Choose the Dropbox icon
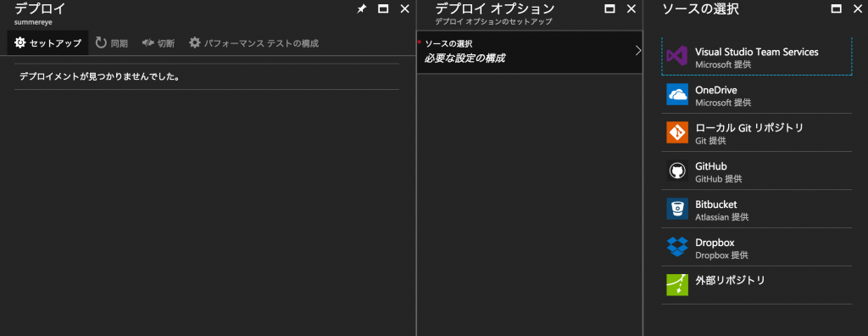This screenshot has height=336, width=868. [x=677, y=247]
